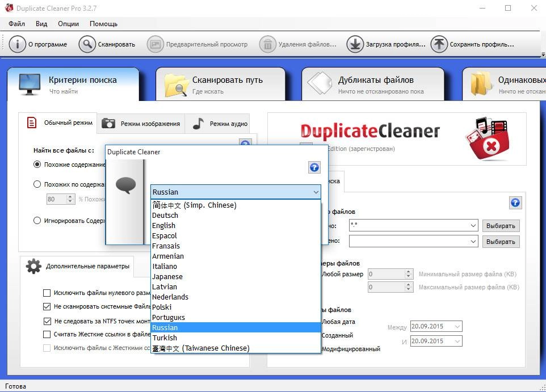This screenshot has height=392, width=546.
Task: Click the toolbar overflow arrow at right edge
Action: 543,54
